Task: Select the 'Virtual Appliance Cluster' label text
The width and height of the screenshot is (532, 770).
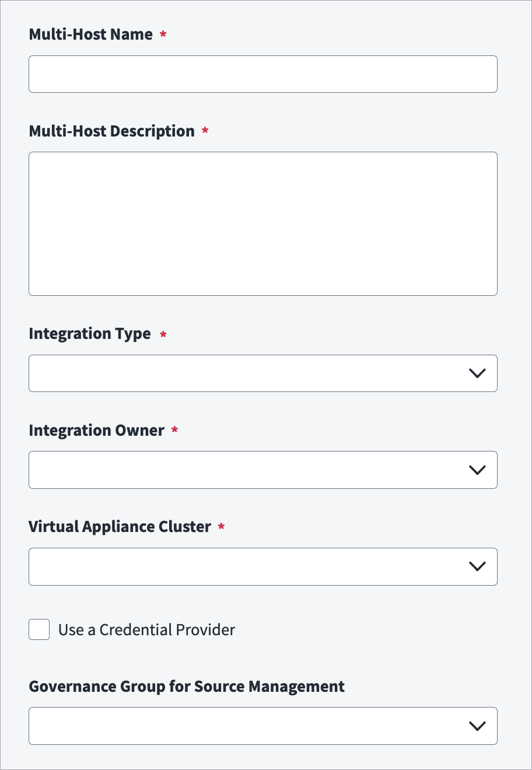Action: [x=120, y=527]
